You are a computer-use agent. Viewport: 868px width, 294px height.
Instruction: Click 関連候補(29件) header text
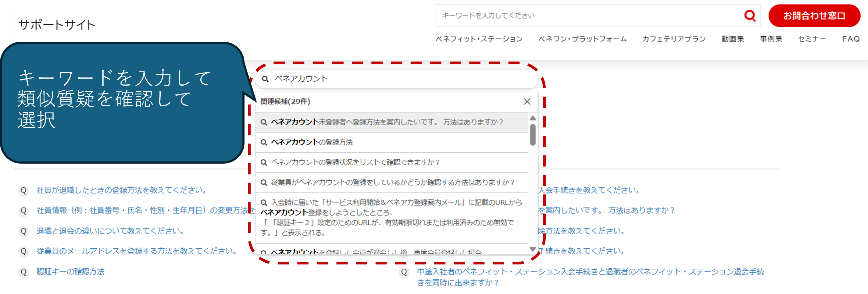click(x=285, y=102)
